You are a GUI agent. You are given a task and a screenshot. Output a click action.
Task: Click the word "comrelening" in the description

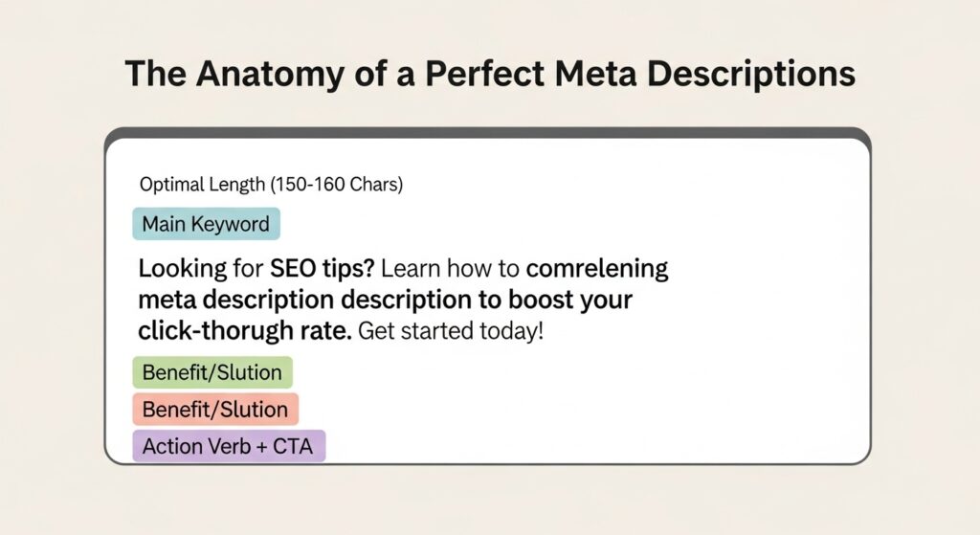(597, 266)
